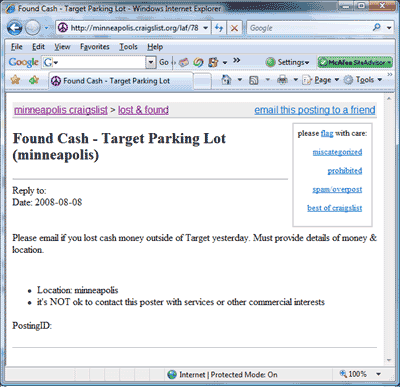This screenshot has height=387, width=400.
Task: Click the address bar URL field
Action: (133, 28)
